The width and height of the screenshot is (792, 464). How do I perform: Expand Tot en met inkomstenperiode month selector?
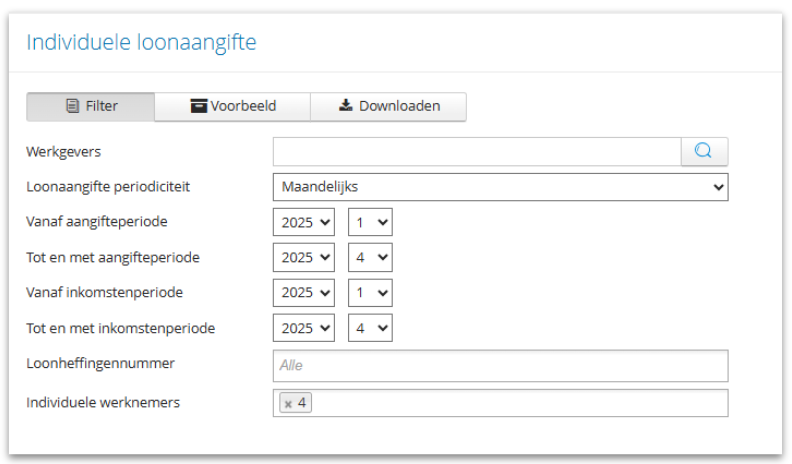[x=369, y=327]
